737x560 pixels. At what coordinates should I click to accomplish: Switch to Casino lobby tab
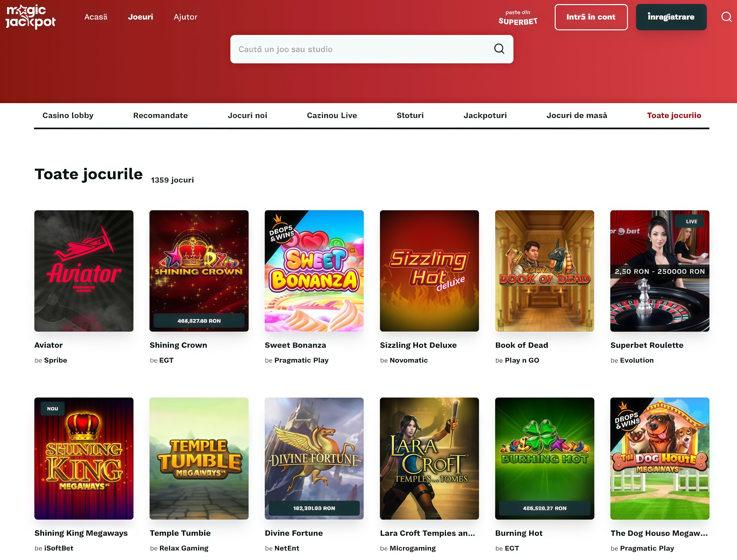coord(68,115)
